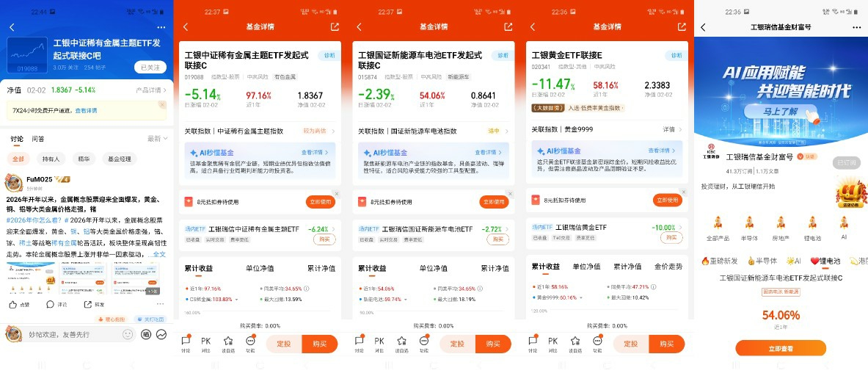This screenshot has height=376, width=868.
Task: Tap 立即查看 orange button
Action: click(781, 348)
